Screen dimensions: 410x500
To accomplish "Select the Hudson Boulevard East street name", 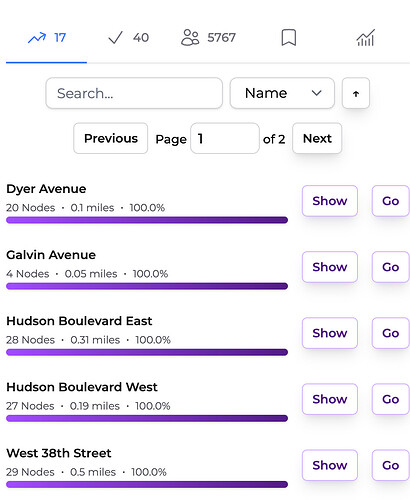I will [79, 321].
